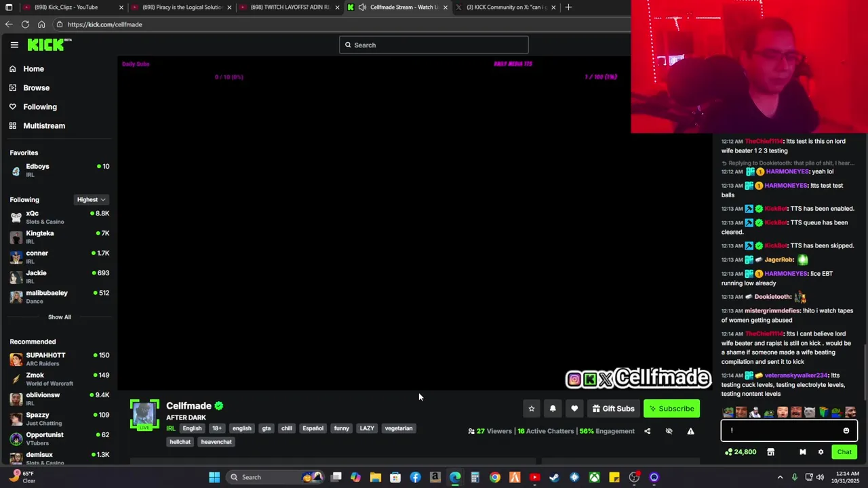The image size is (868, 488).
Task: Click Cellfmade profile avatar
Action: pos(144,415)
